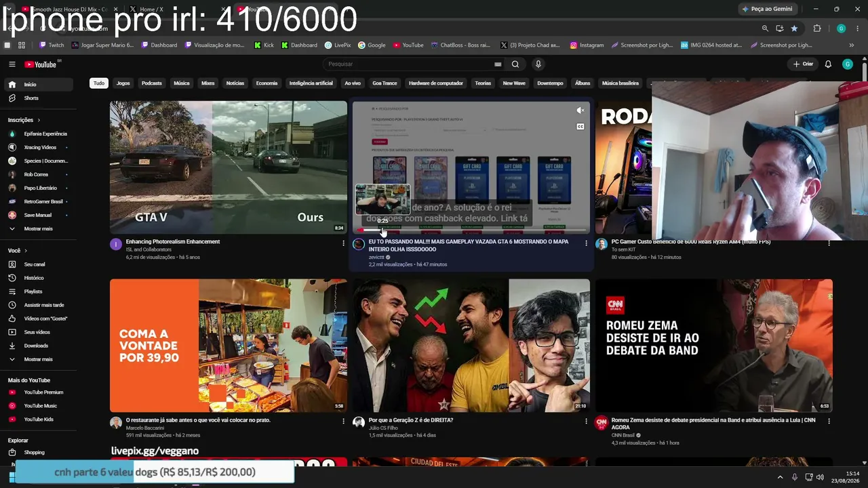
Task: Open YouTube Premium from the sidebar
Action: coord(39,392)
